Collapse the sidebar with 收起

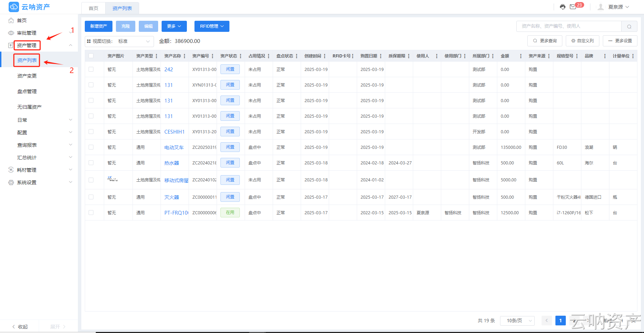[x=20, y=327]
